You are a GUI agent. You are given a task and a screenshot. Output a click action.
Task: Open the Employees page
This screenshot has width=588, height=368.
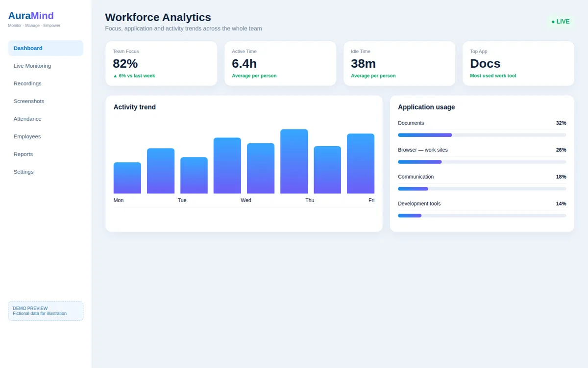(x=46, y=136)
